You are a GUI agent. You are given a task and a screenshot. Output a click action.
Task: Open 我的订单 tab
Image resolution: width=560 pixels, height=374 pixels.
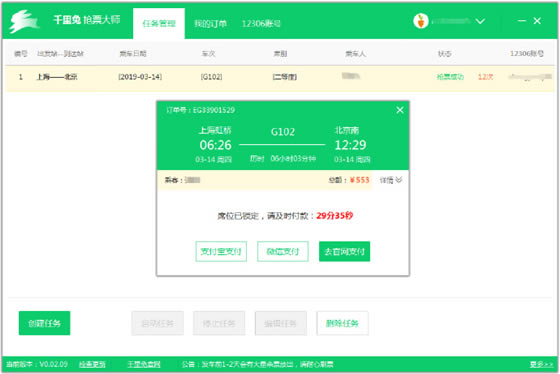[x=210, y=24]
